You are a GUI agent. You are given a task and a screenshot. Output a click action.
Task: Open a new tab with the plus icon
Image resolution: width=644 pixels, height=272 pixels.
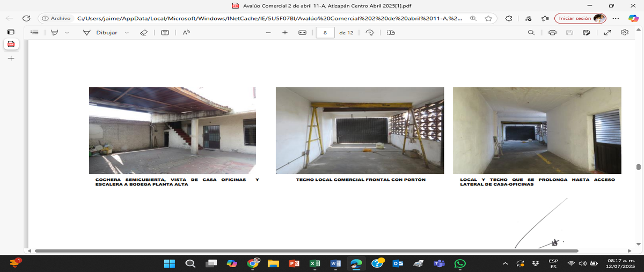click(x=11, y=57)
